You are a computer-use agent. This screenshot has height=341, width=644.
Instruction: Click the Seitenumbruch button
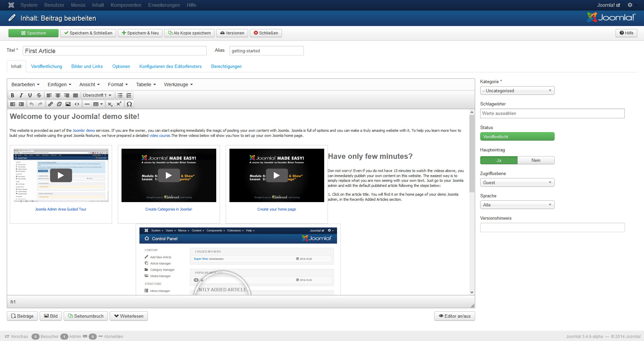tap(86, 316)
